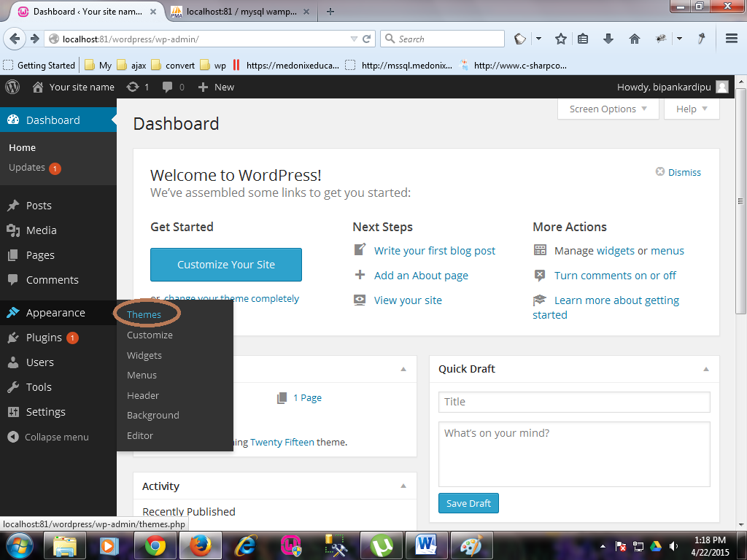Open Users in the admin menu
The width and height of the screenshot is (747, 560).
(x=58, y=362)
